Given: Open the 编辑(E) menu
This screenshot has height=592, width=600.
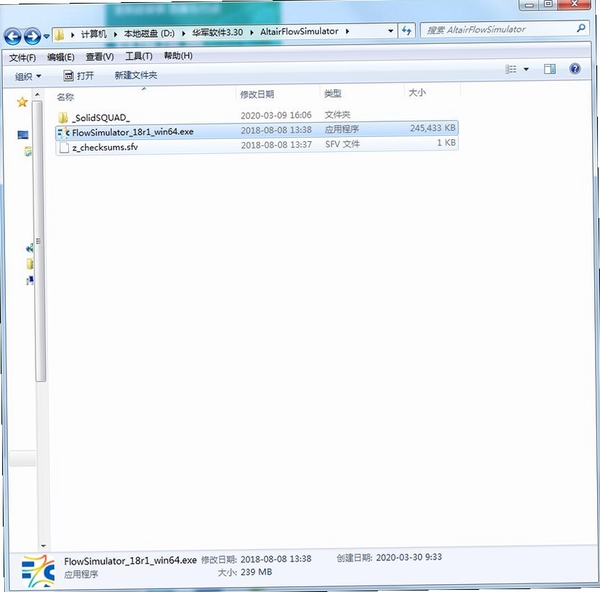Looking at the screenshot, I should click(x=60, y=57).
